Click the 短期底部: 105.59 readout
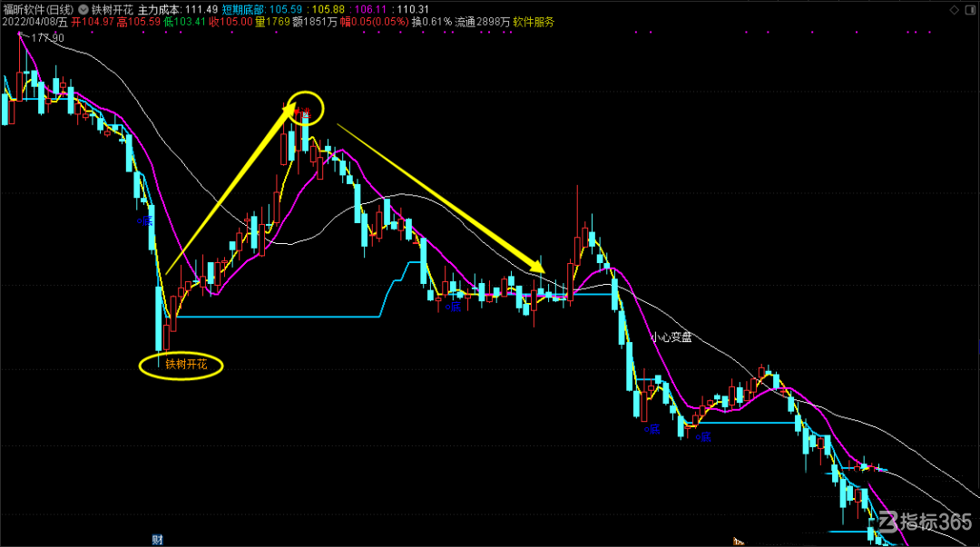980x547 pixels. click(262, 10)
